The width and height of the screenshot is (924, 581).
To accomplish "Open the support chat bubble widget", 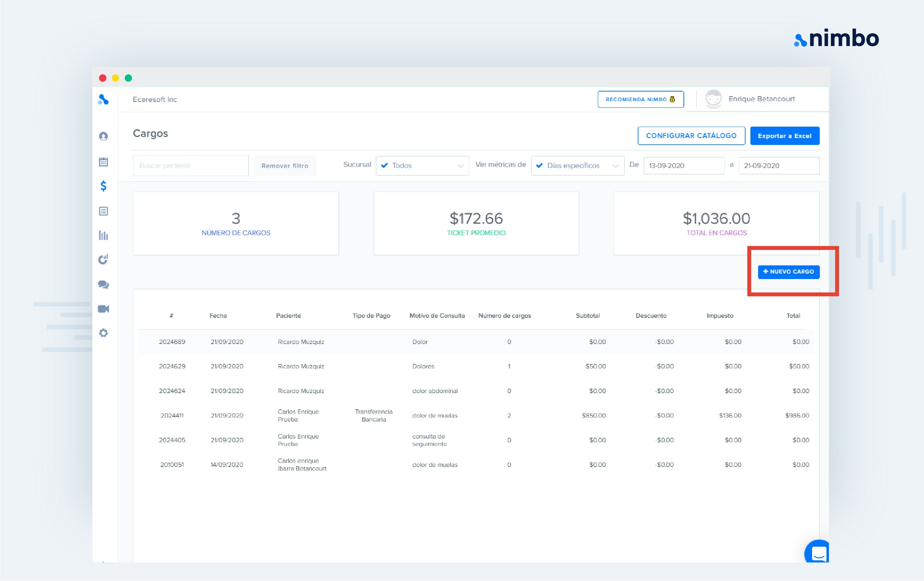I will click(818, 553).
